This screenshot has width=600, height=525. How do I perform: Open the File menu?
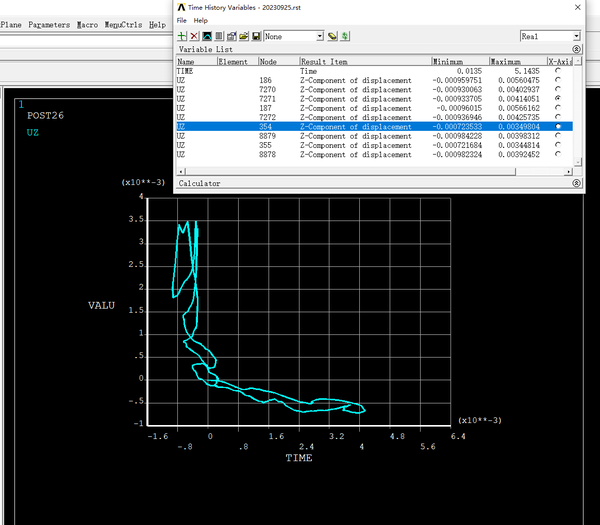coord(182,20)
